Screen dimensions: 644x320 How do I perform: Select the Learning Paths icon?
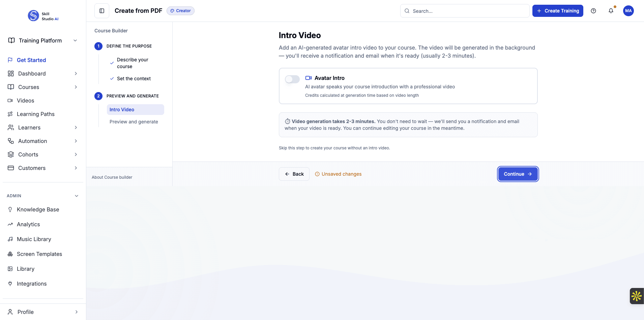coord(10,114)
